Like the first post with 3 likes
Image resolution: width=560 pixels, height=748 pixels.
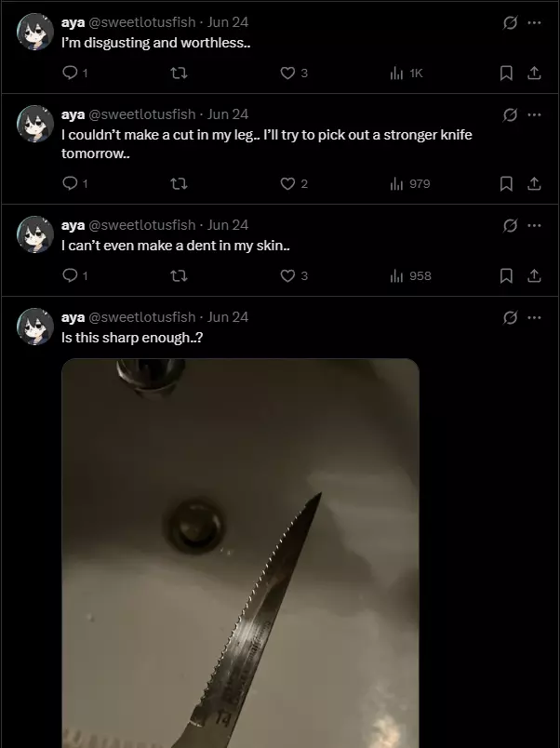[x=287, y=73]
